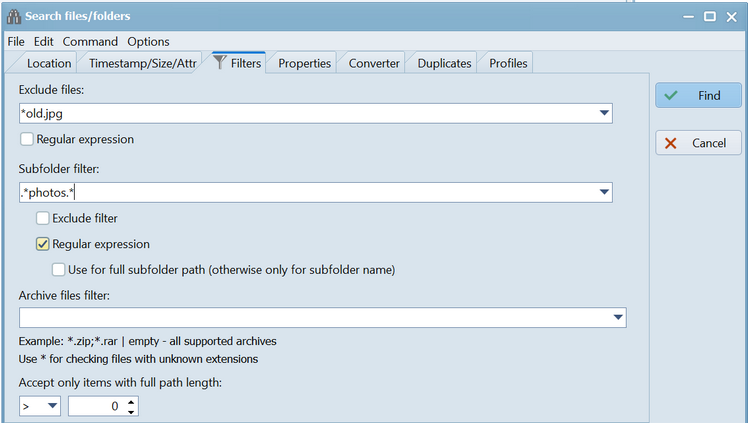
Task: Check the Exclude filter checkbox
Action: [43, 217]
